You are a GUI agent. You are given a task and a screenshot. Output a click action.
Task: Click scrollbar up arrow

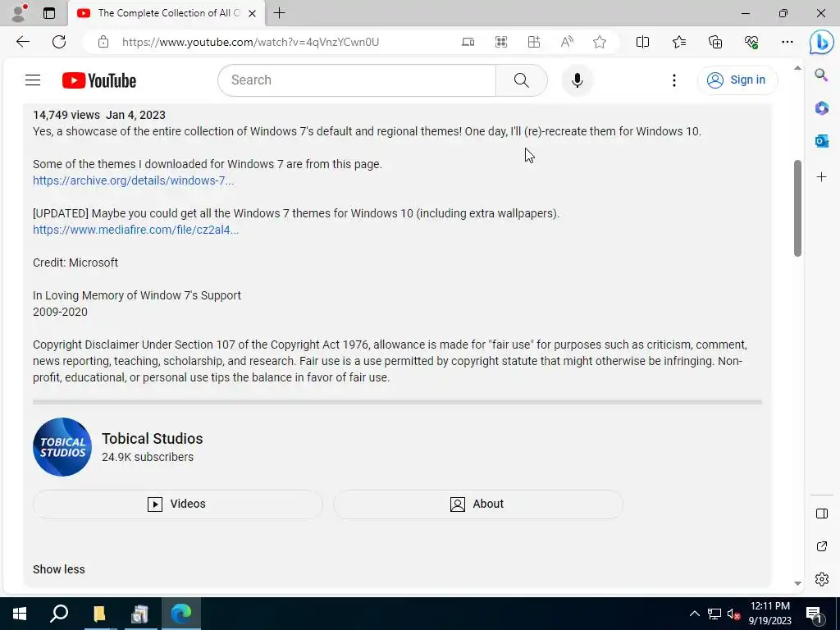coord(797,68)
